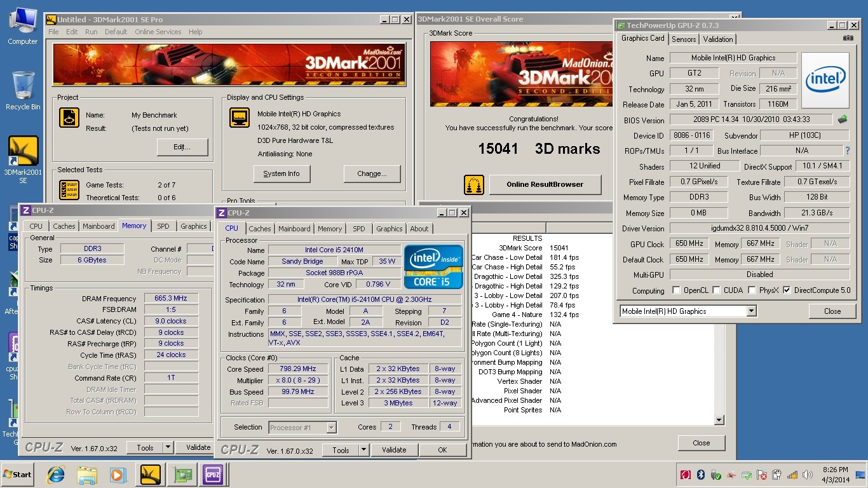Open the Run menu in 3DMark2001
868x488 pixels.
[91, 32]
